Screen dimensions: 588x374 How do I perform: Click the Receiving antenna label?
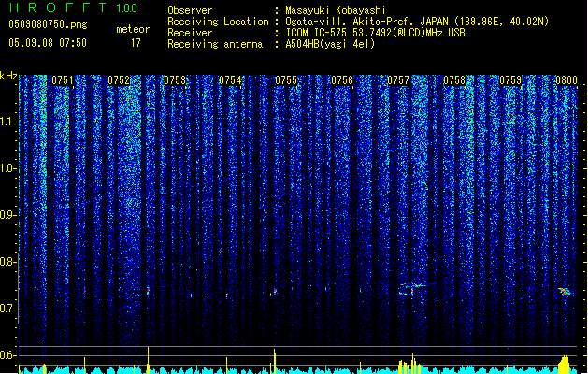coord(215,44)
